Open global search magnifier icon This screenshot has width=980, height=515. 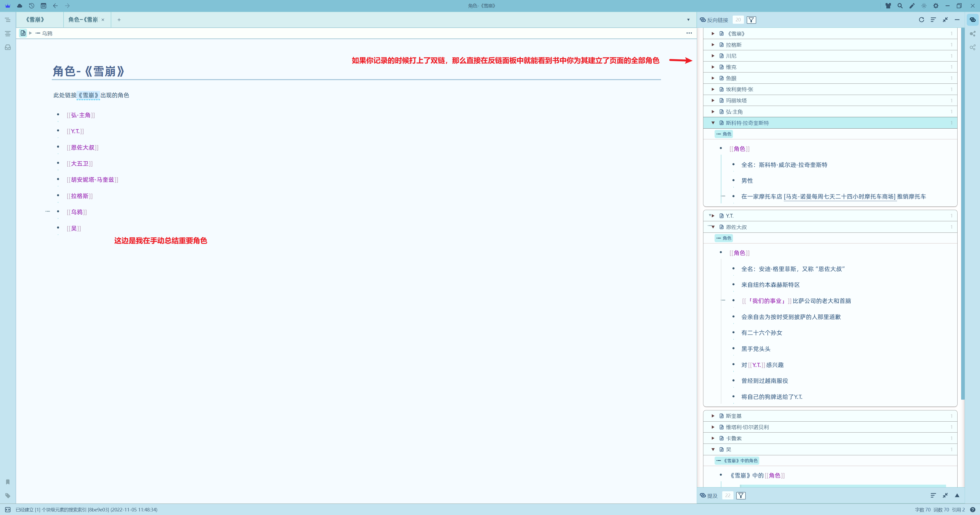900,6
